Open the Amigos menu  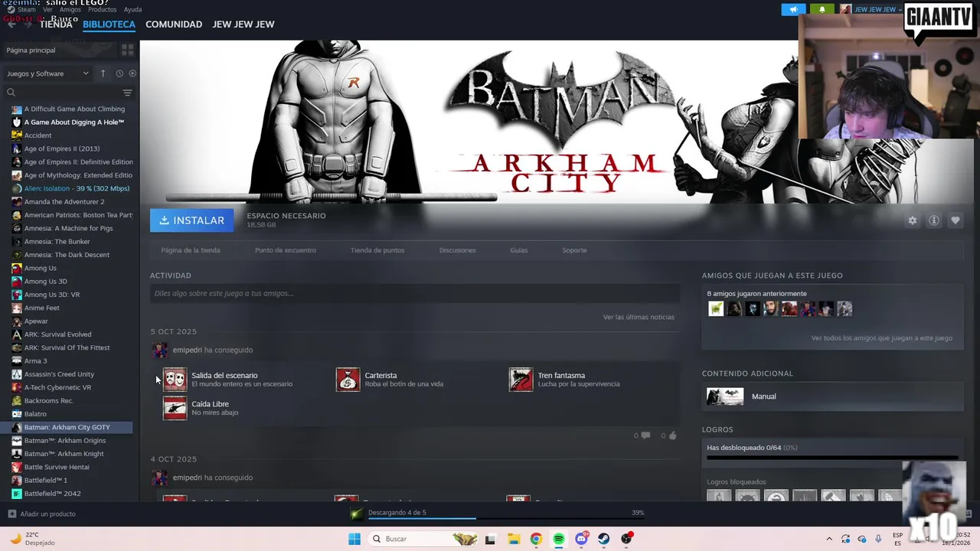[x=70, y=9]
